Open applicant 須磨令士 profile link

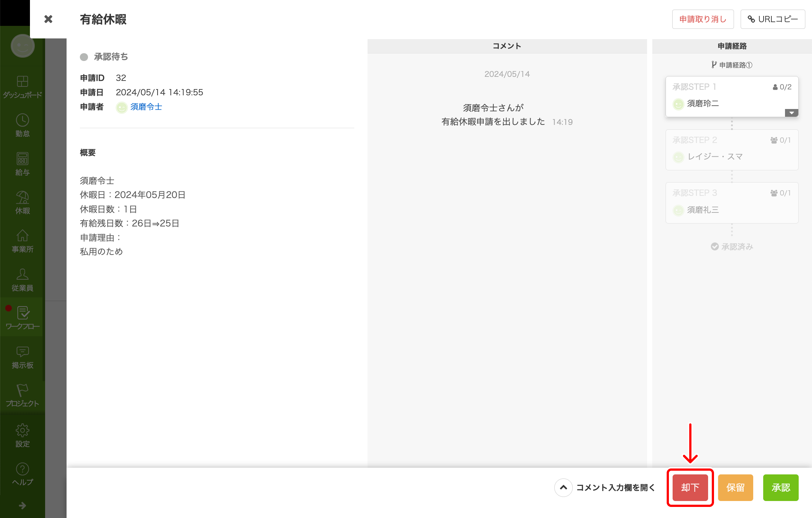tap(146, 107)
